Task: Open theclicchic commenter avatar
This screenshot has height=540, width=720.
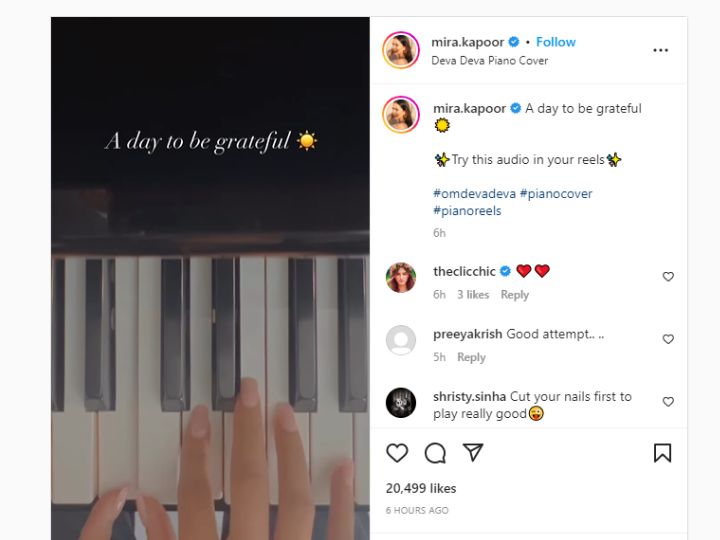Action: [401, 277]
